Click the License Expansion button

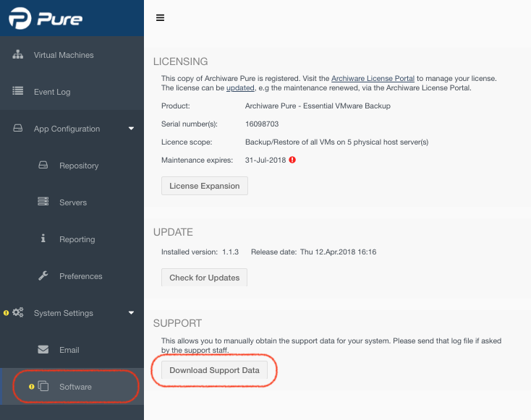(x=205, y=186)
